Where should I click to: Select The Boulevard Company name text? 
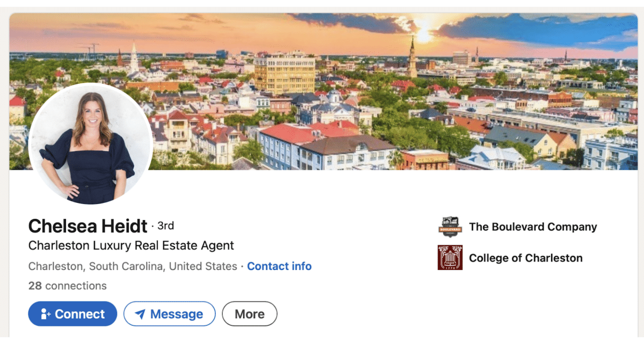tap(533, 227)
